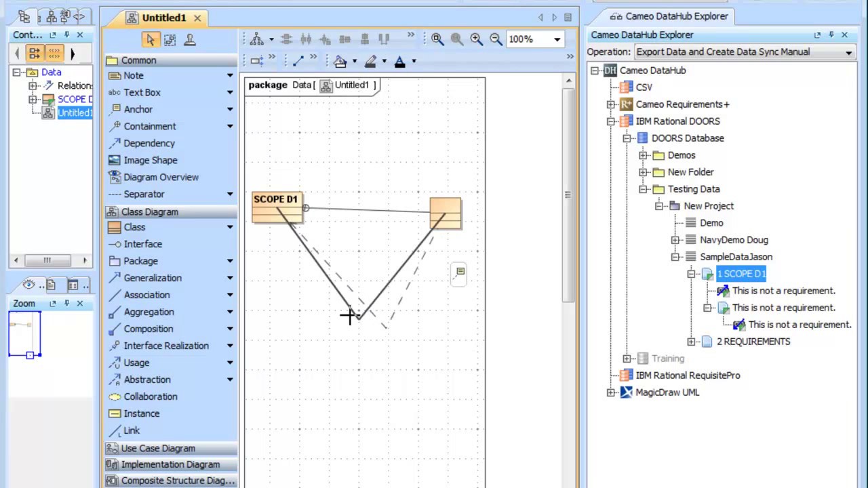
Task: Choose the Image Shape tool
Action: [x=150, y=160]
